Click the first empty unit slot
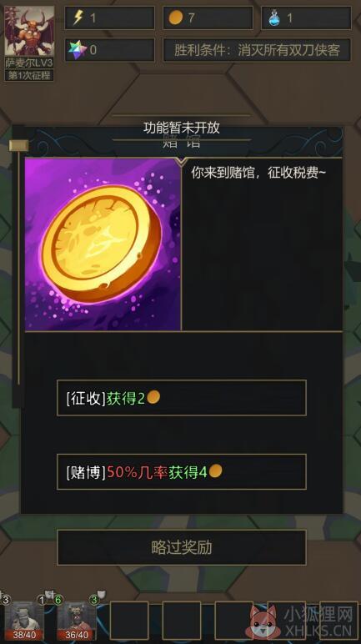This screenshot has width=361, height=644. point(129,621)
